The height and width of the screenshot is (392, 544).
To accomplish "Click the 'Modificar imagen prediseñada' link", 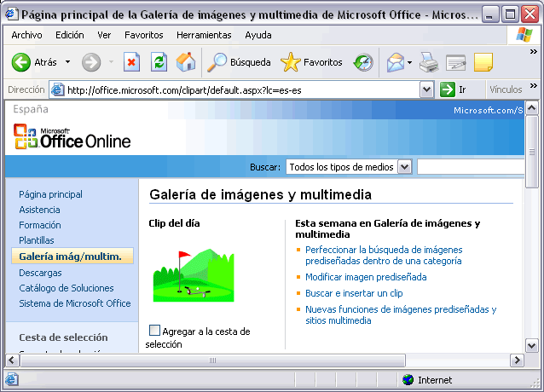I will pos(366,277).
